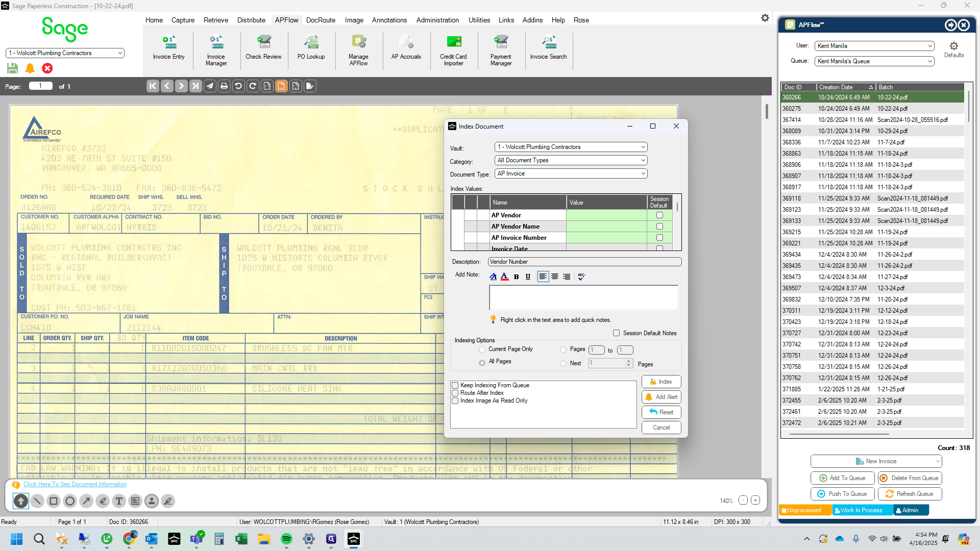Rotate the page counterclockwise
The image size is (980, 551).
click(238, 86)
